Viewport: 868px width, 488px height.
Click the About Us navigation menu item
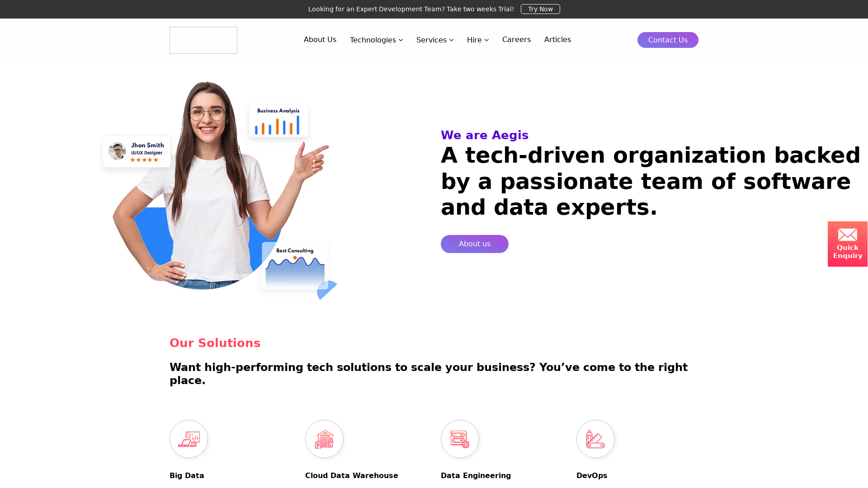320,39
